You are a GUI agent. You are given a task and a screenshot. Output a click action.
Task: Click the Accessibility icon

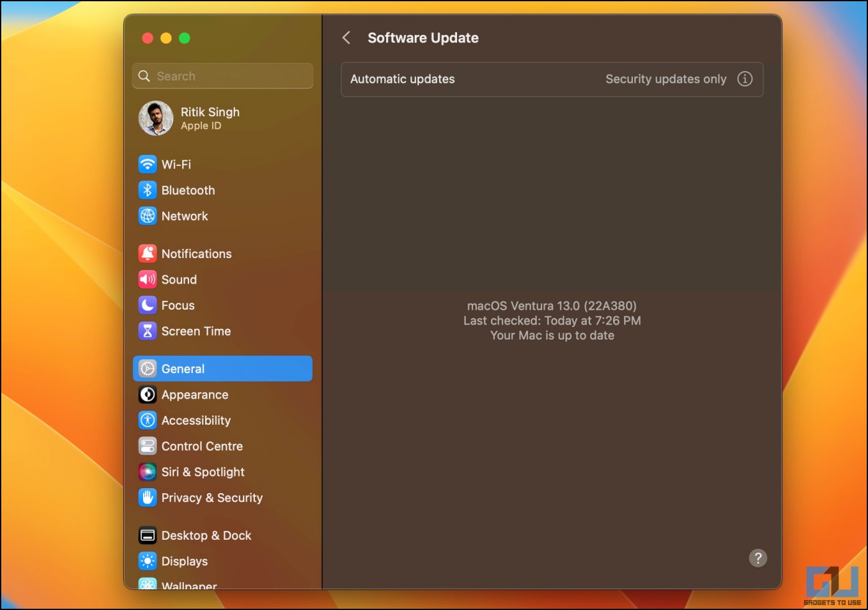click(x=147, y=420)
